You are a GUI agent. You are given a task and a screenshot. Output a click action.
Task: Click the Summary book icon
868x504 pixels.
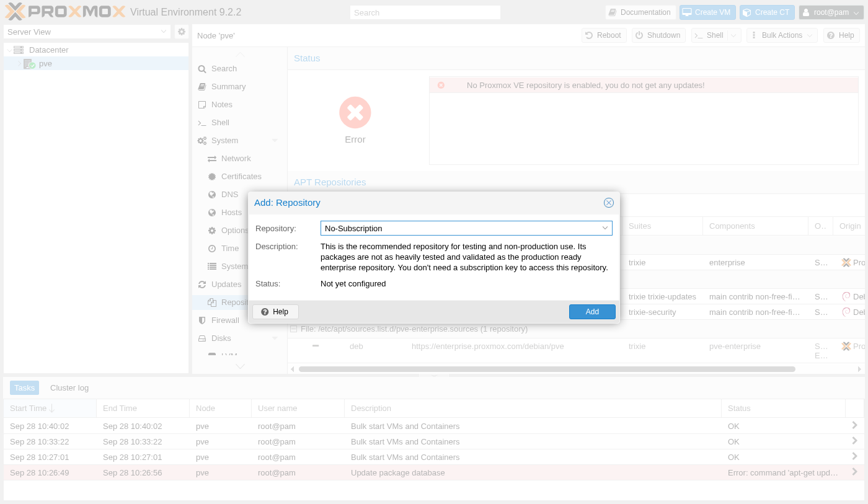click(x=202, y=87)
